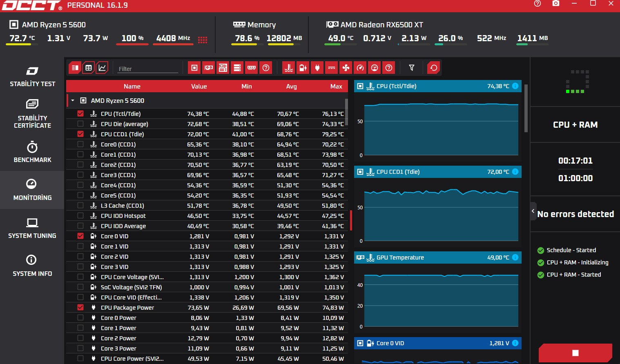Uncheck the CPU (Tctl/Tdie) checkbox
The height and width of the screenshot is (364, 620).
tap(80, 113)
